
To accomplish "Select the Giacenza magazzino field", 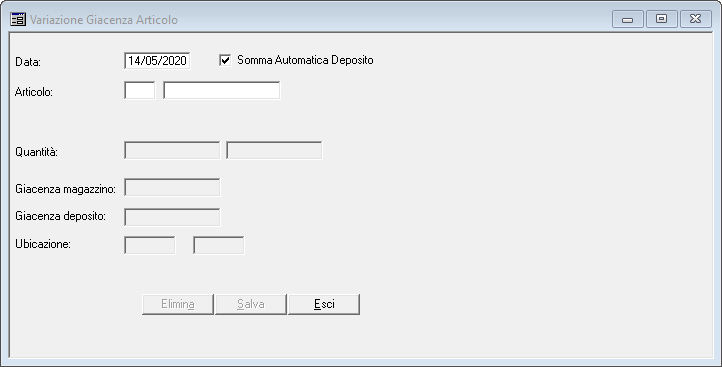I will point(172,187).
